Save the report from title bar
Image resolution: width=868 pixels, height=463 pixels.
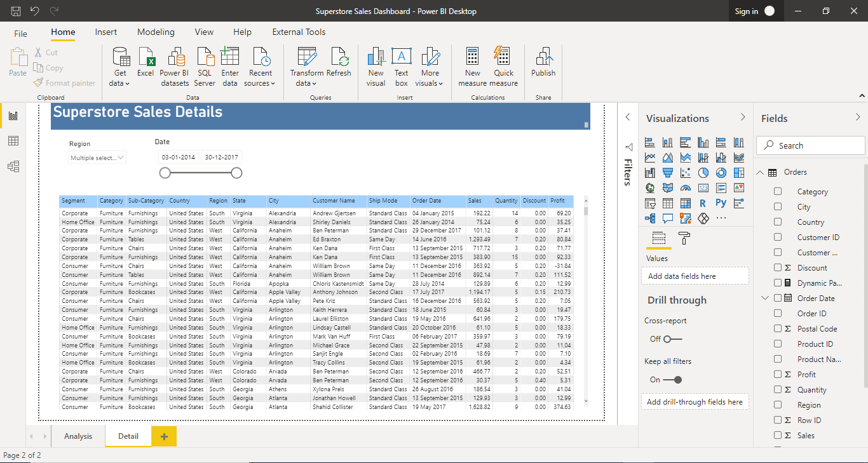pos(16,11)
